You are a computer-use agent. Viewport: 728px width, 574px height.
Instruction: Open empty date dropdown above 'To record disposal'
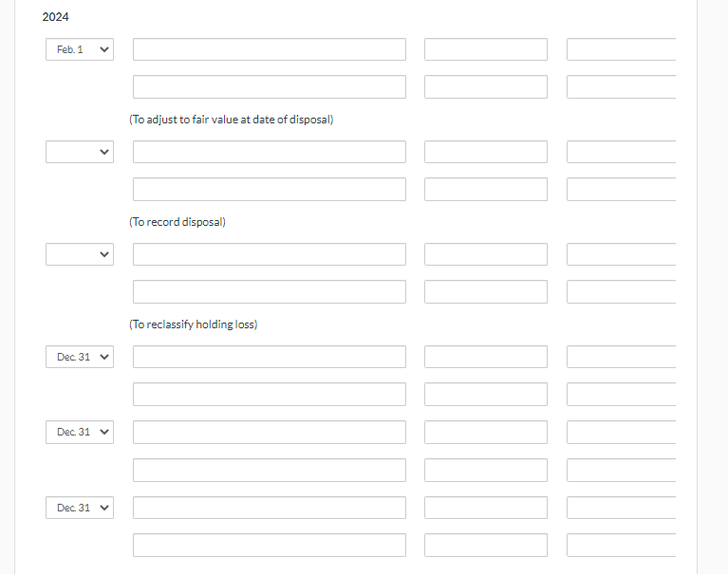(80, 152)
